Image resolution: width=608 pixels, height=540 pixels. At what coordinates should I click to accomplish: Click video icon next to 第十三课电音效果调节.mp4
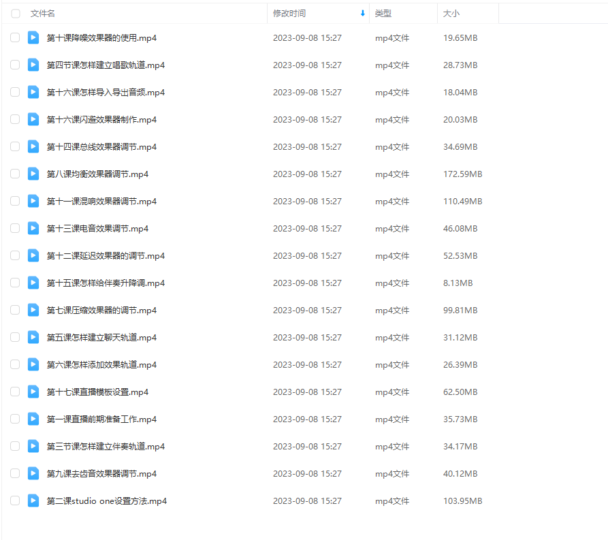point(33,228)
